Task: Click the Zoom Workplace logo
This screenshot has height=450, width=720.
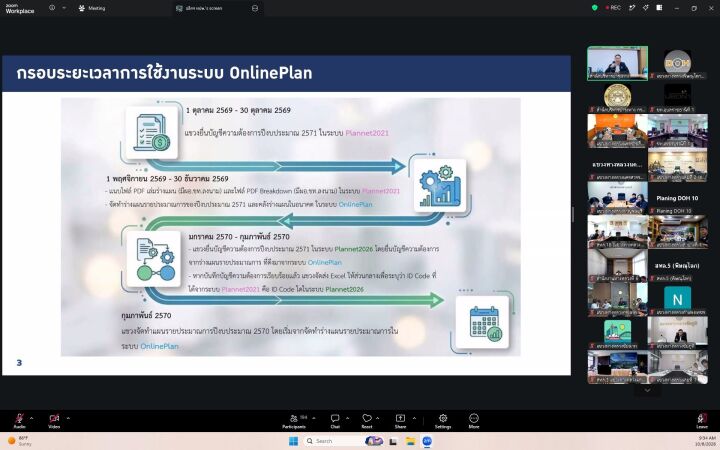Action: [19, 8]
